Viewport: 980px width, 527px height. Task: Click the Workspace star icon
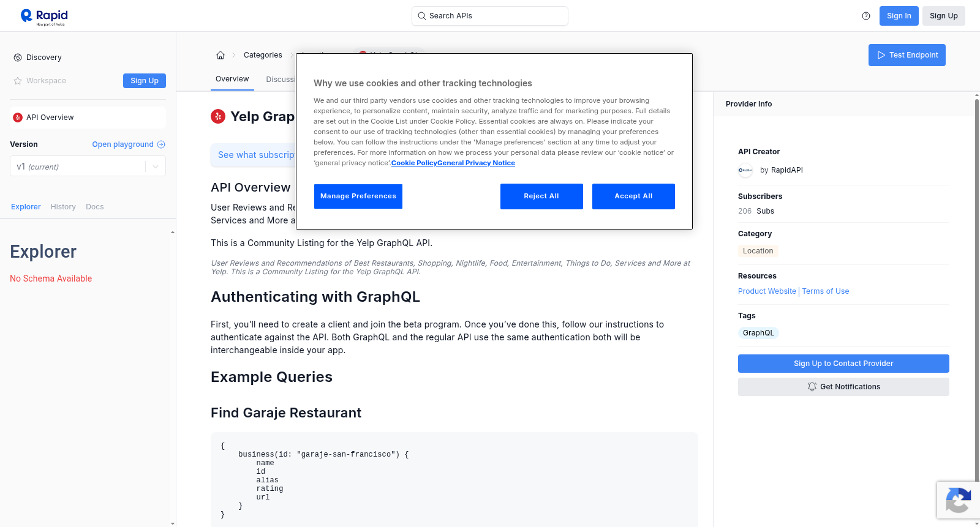pos(18,81)
